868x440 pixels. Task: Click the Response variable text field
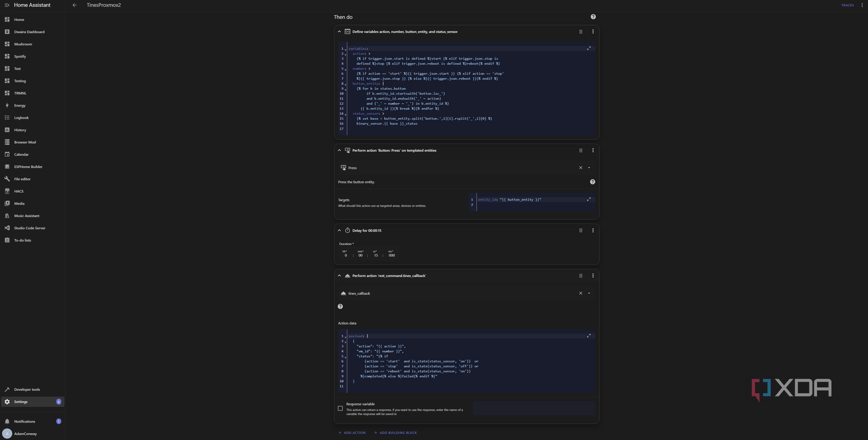point(534,408)
